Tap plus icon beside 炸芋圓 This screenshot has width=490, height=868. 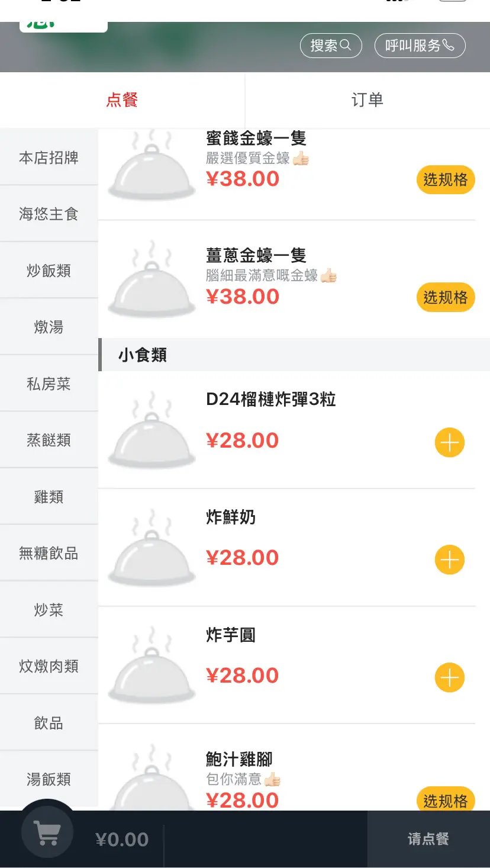(x=449, y=677)
